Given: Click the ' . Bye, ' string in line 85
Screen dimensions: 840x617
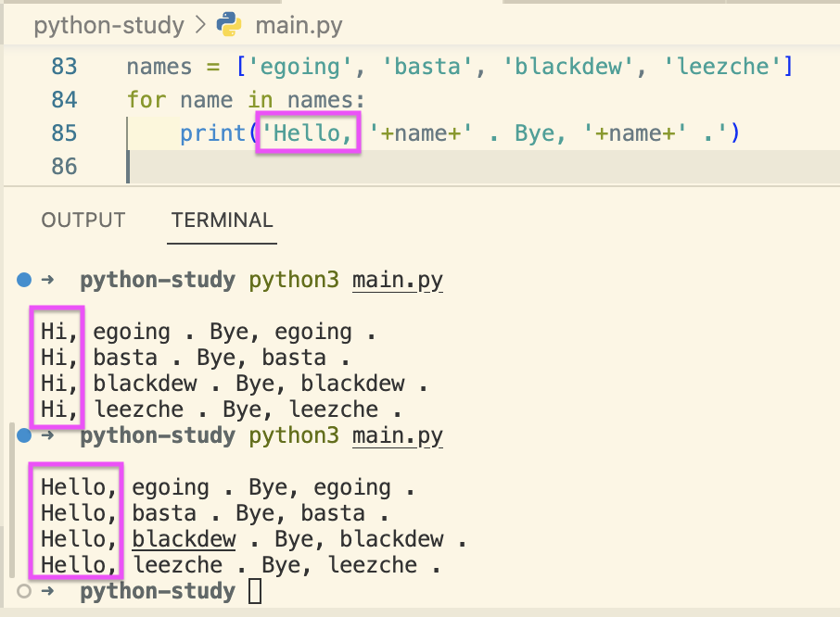Looking at the screenshot, I should coord(528,133).
